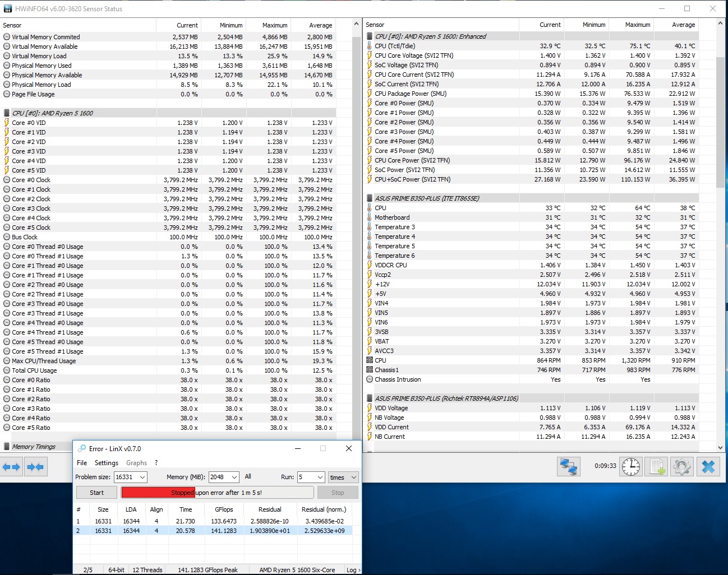Viewport: 728px width, 575px height.
Task: Click the lightning icon beside VBAT
Action: 370,341
